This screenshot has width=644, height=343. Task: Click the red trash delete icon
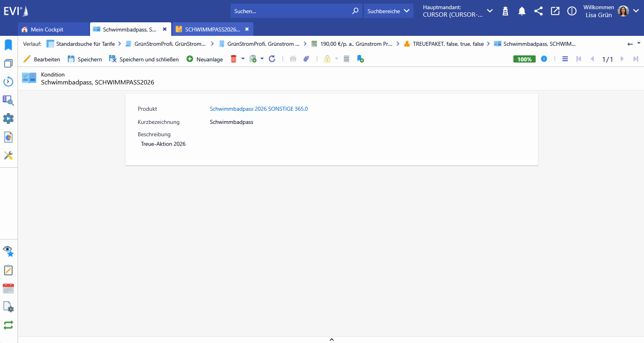tap(233, 59)
